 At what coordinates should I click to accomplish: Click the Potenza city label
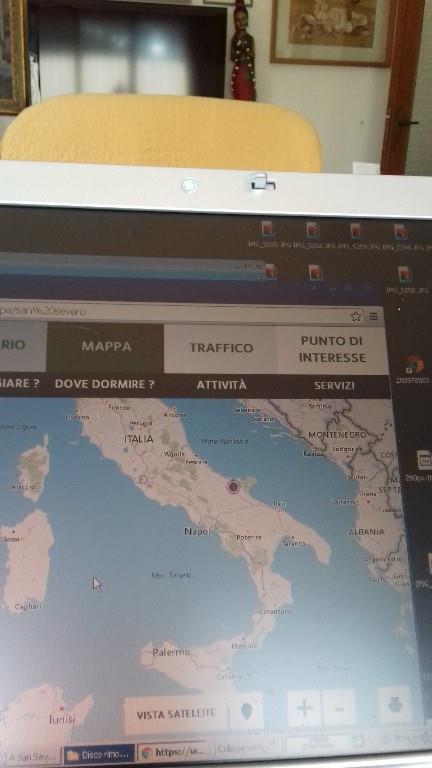tap(249, 537)
